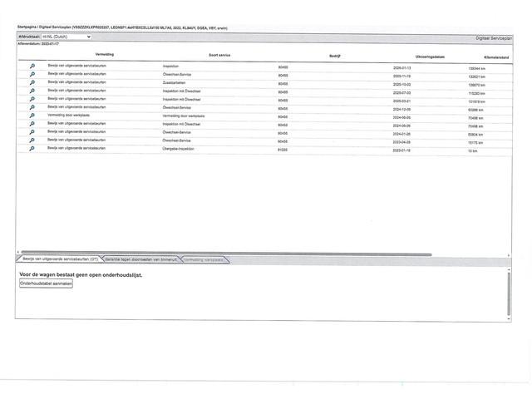Open magnifier for Inspektion mit Ölwechsel 2024-08-26 row
Viewport: 532px width, 399px height.
pyautogui.click(x=32, y=124)
